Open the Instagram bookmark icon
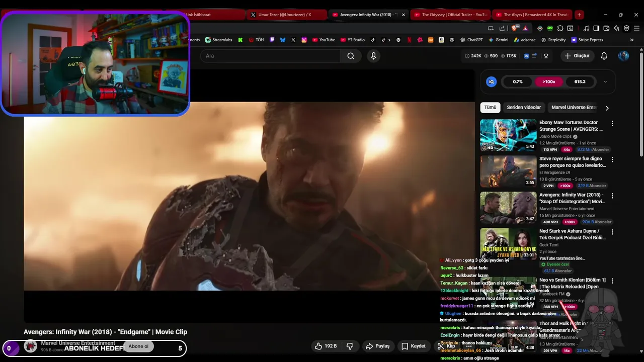The image size is (644, 362). pyautogui.click(x=304, y=40)
